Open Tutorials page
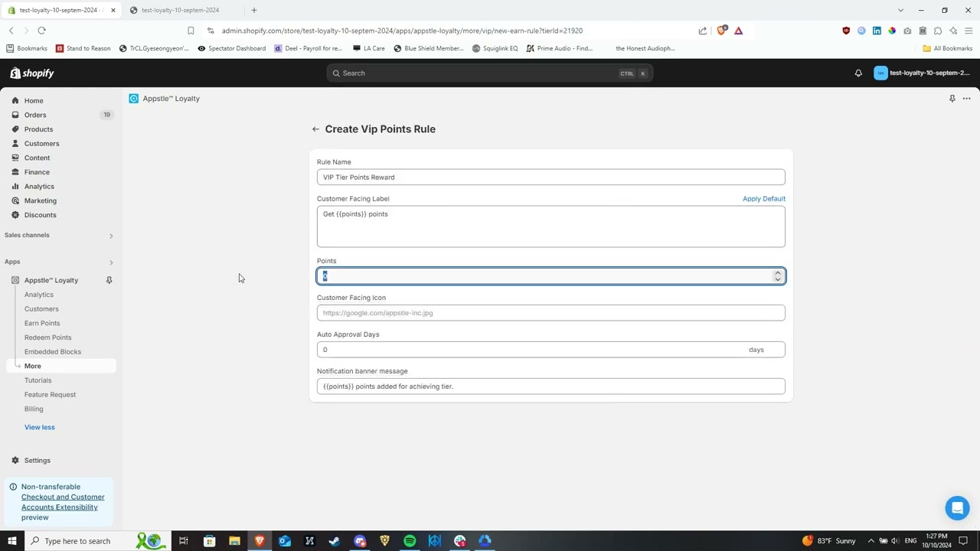 [38, 380]
